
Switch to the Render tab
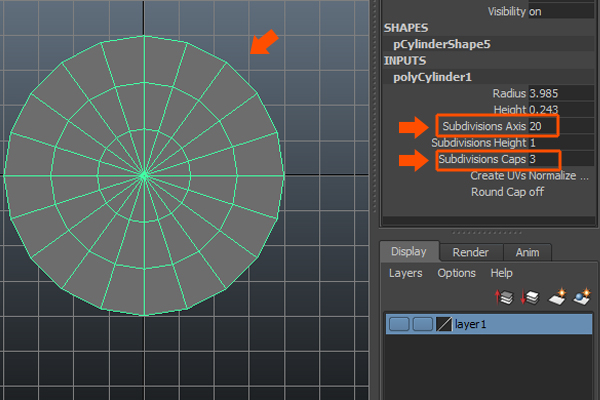tap(470, 253)
